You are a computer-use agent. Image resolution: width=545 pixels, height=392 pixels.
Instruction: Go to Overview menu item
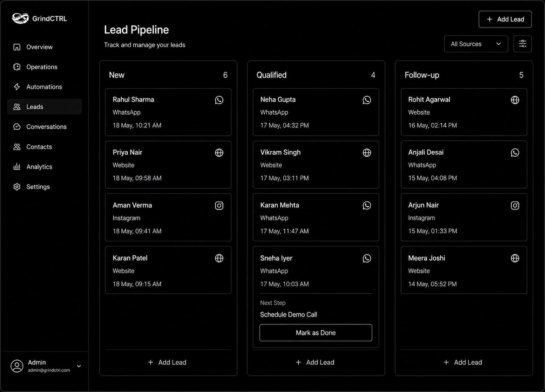tap(44, 47)
